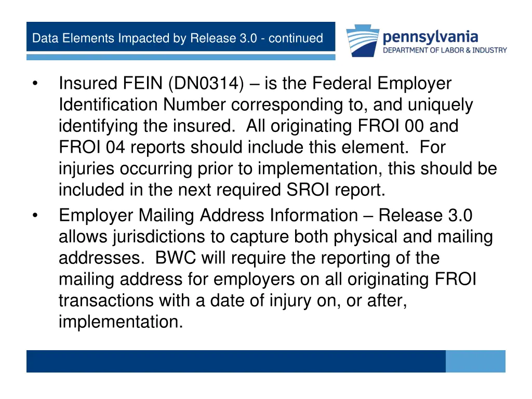Click the 'SROI report' text

pos(336,190)
